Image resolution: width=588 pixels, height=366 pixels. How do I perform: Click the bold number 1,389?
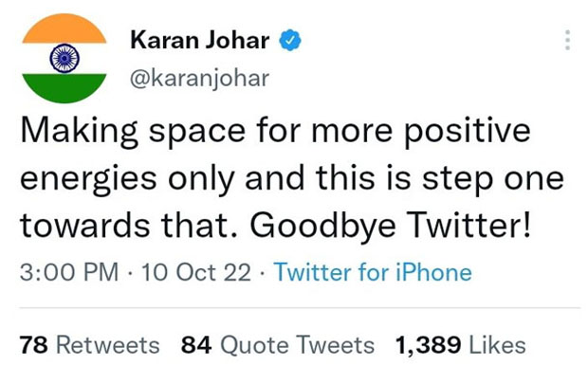click(429, 345)
